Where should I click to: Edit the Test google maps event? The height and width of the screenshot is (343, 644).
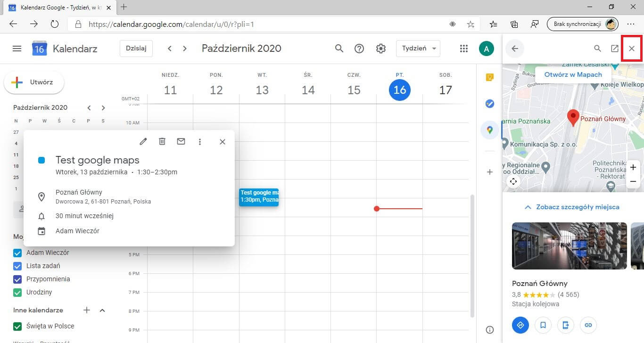(143, 141)
